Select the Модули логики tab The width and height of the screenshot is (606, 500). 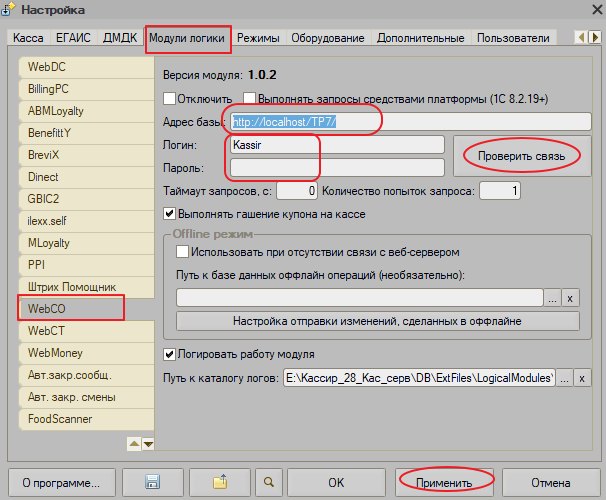tap(187, 38)
